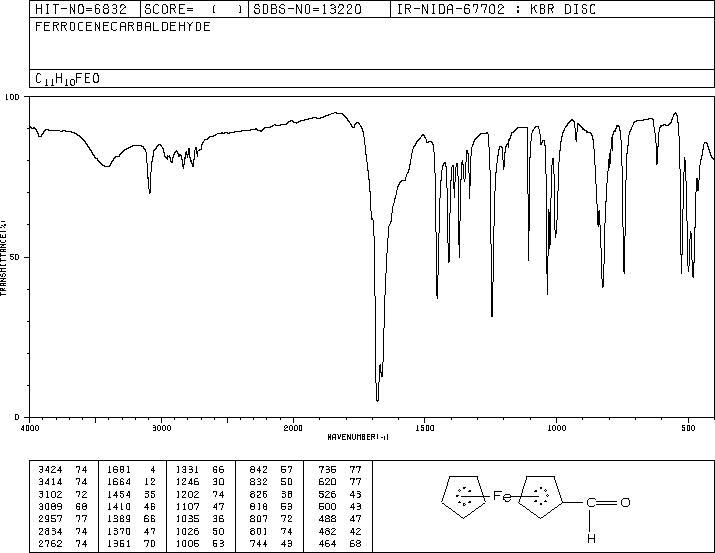The width and height of the screenshot is (715, 553).
Task: Click the H atom below carbonyl carbon
Action: click(591, 539)
